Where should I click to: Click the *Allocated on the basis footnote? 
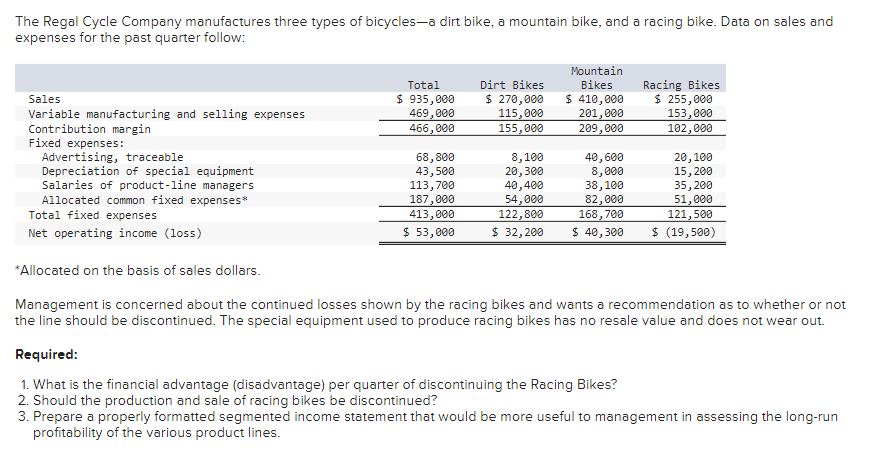pyautogui.click(x=138, y=271)
